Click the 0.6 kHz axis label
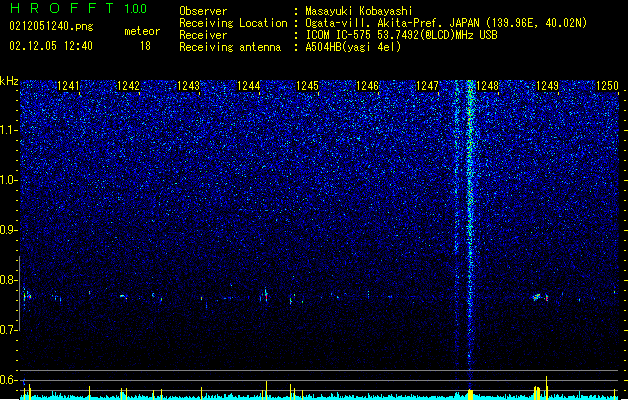629x400 pixels. pyautogui.click(x=9, y=380)
